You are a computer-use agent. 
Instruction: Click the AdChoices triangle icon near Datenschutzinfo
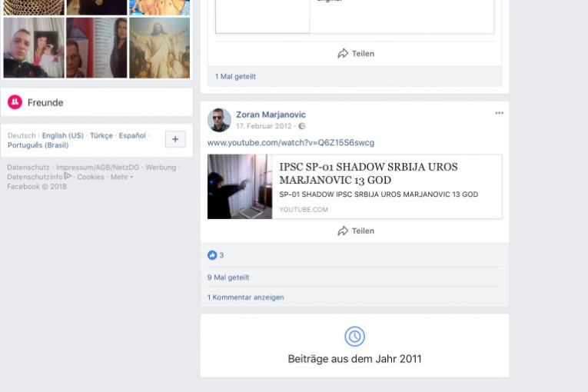pos(68,176)
